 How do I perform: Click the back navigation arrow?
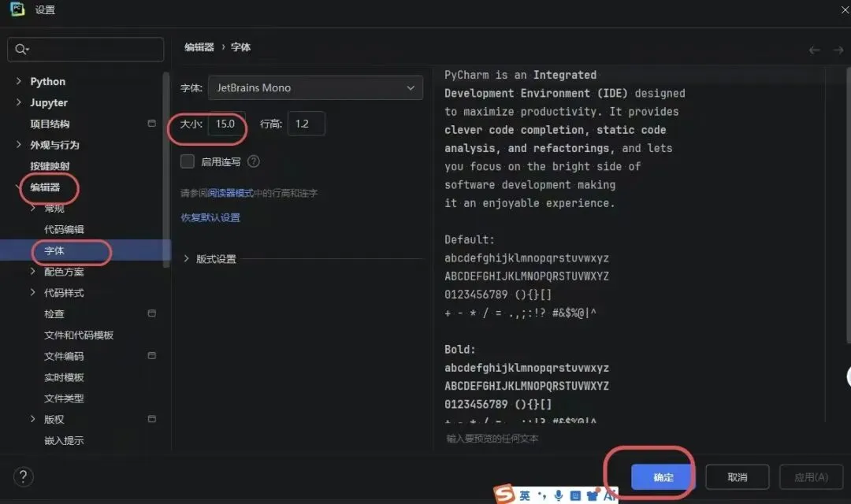coord(814,50)
